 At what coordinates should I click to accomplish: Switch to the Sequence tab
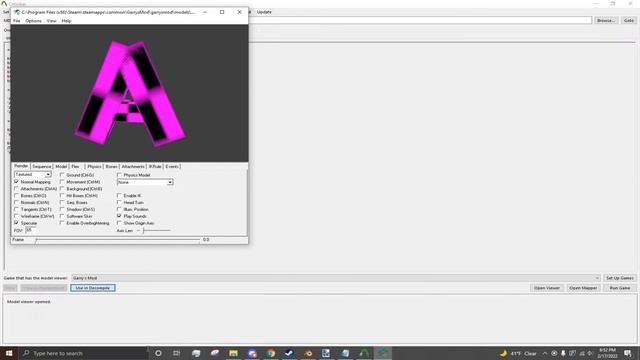pos(42,167)
